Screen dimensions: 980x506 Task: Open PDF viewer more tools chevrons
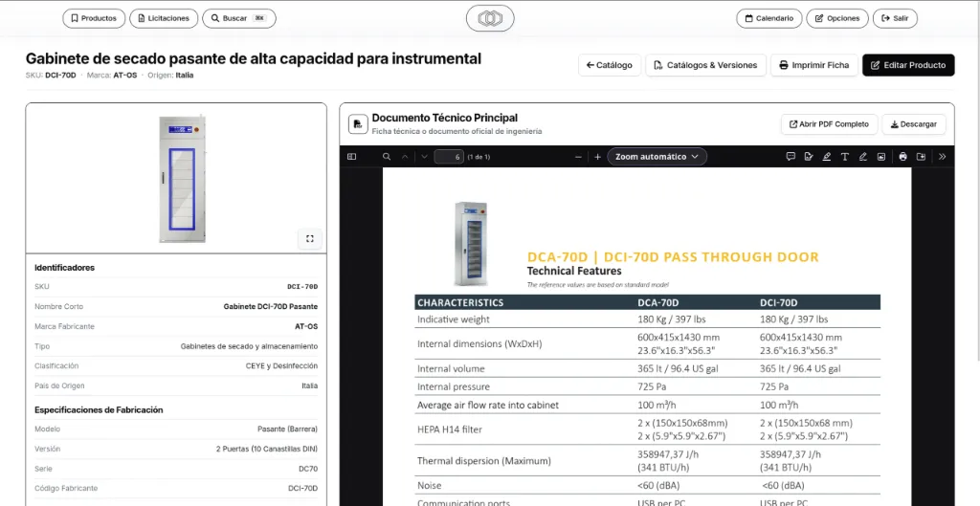(943, 157)
